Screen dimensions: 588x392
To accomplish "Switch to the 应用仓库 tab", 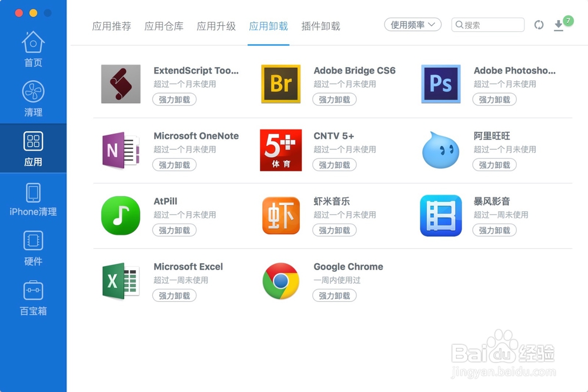I will [x=164, y=26].
